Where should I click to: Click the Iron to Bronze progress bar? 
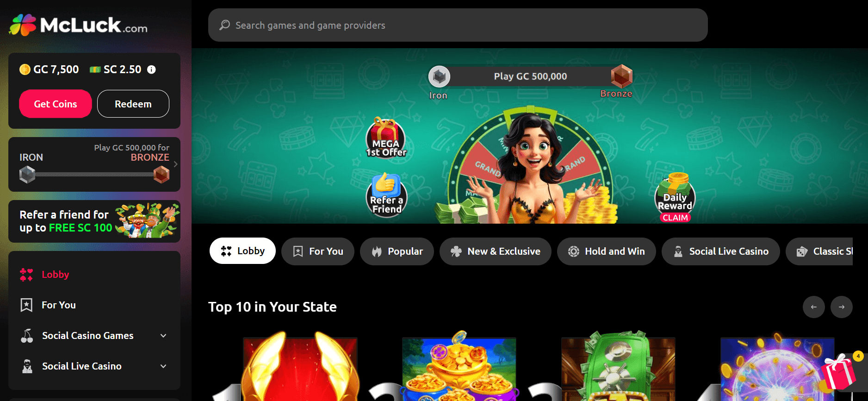click(x=94, y=175)
